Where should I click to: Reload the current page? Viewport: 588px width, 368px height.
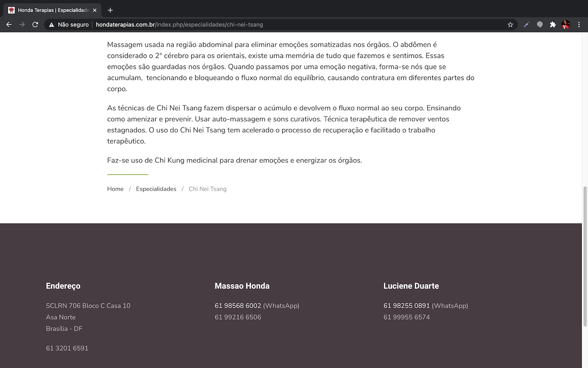[x=35, y=24]
